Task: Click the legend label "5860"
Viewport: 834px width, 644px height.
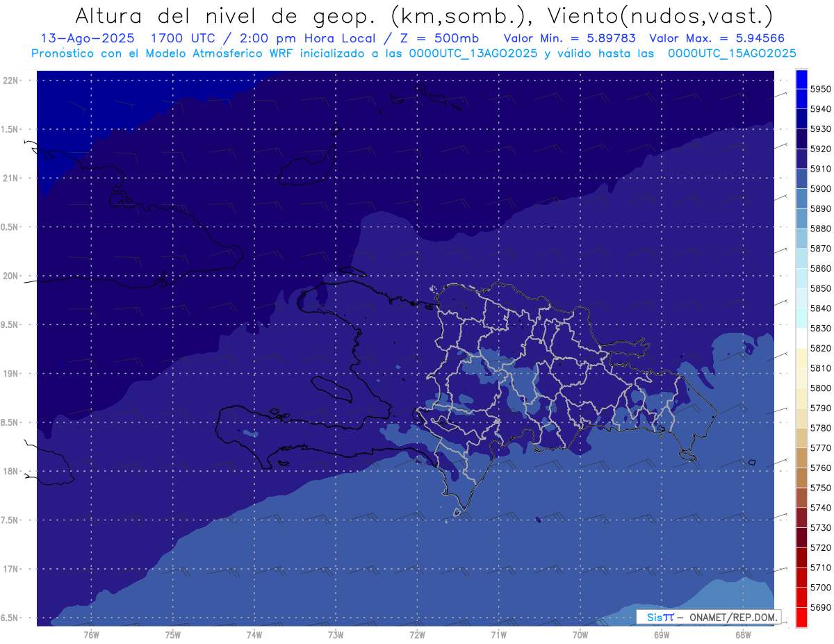Action: click(821, 268)
